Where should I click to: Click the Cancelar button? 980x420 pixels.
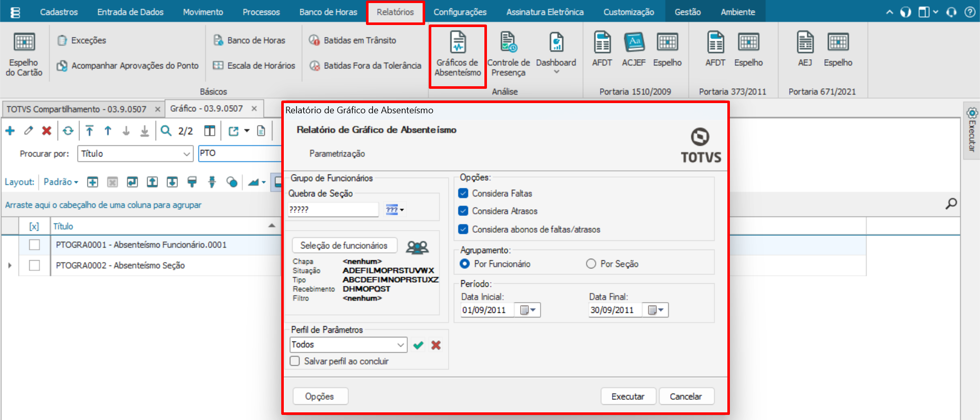(x=686, y=397)
